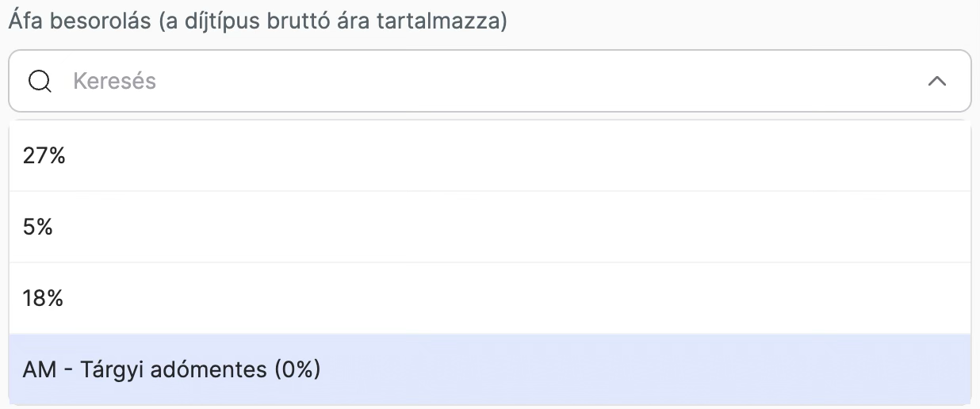Click the Keresés placeholder text
The height and width of the screenshot is (409, 980).
[x=114, y=81]
